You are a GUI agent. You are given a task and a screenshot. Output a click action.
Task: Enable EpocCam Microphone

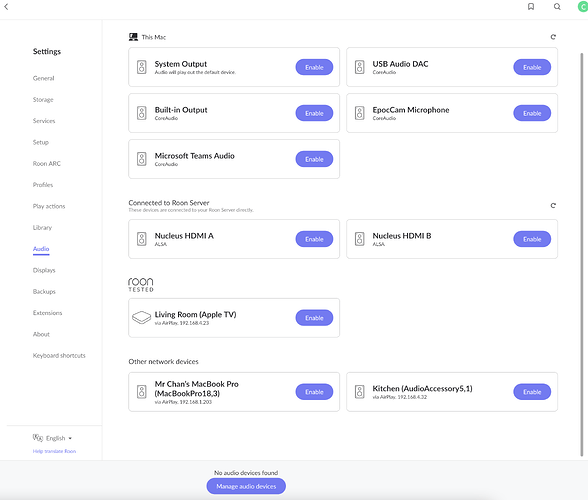[532, 113]
